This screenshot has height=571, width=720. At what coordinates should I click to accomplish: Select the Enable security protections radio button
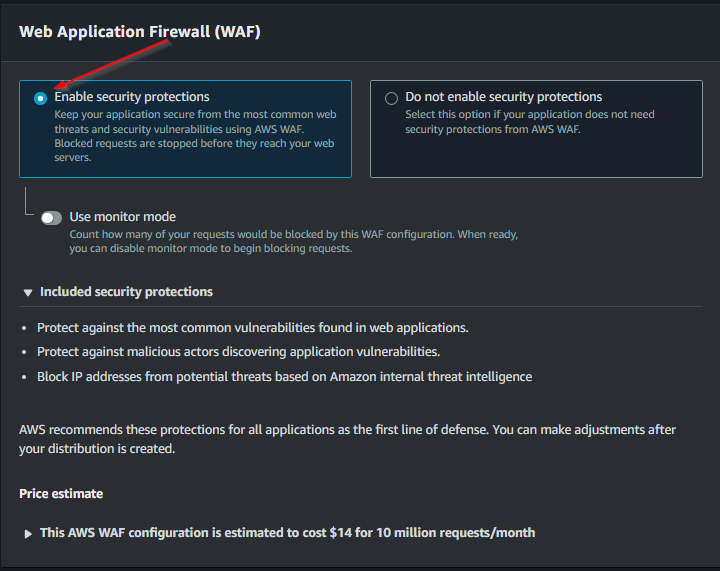pyautogui.click(x=40, y=98)
